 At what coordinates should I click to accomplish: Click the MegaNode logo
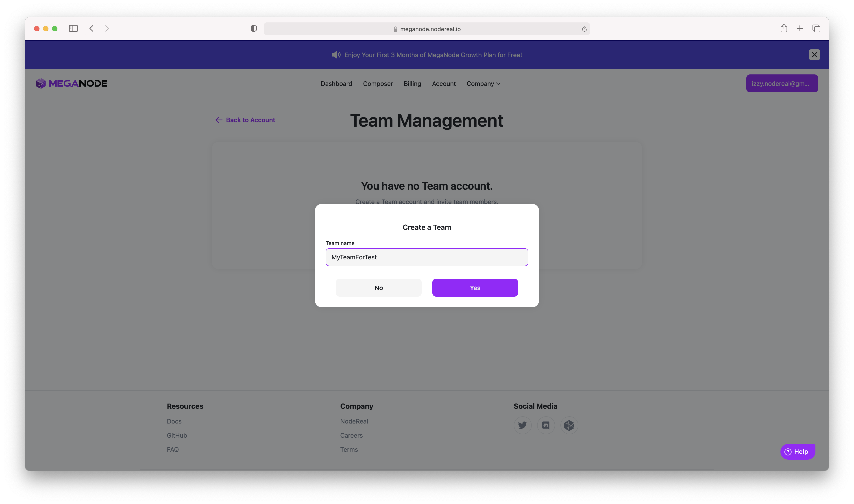(x=71, y=84)
